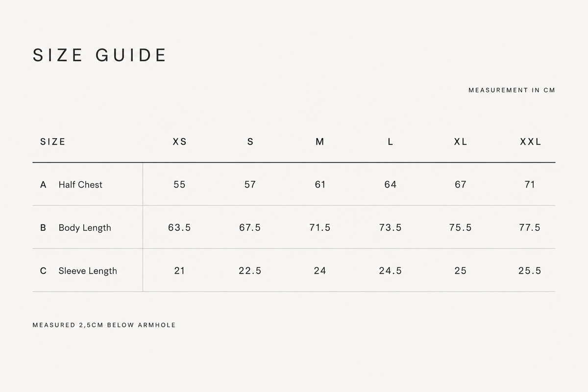Click the Body Length value 63.5

179,227
